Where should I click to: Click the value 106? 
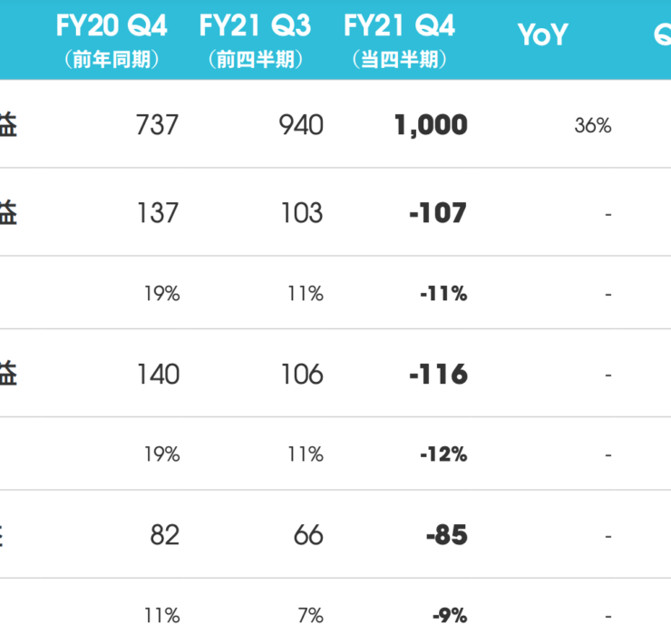pos(302,374)
